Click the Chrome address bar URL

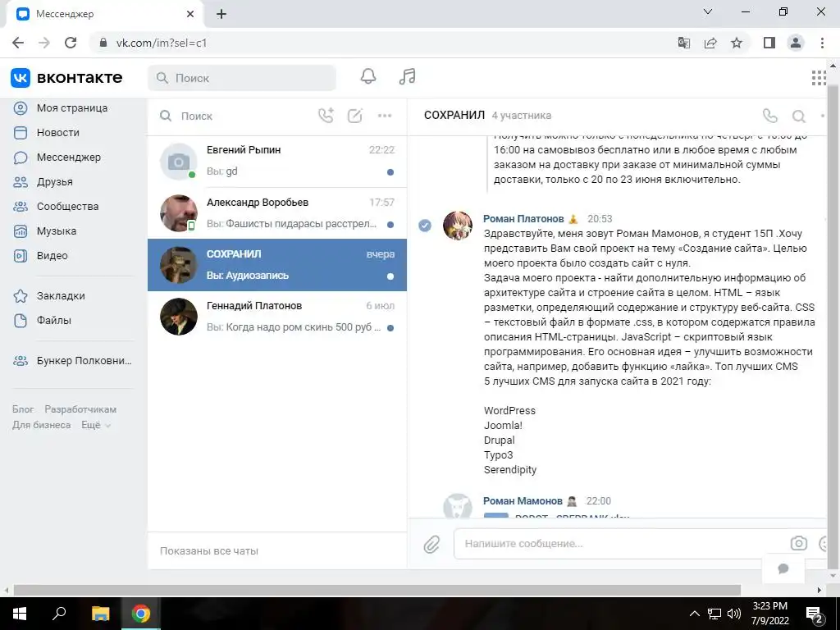(x=162, y=43)
